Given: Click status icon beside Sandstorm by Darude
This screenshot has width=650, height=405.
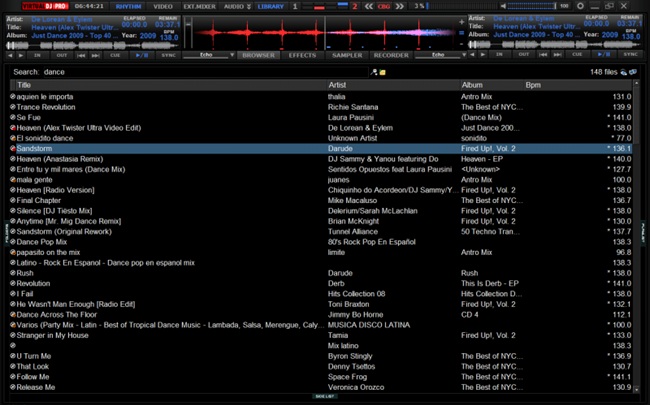Looking at the screenshot, I should [x=13, y=148].
